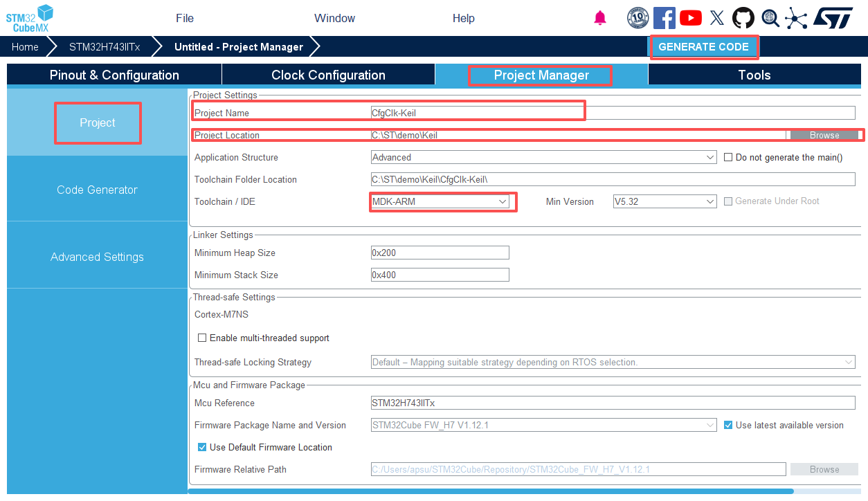Open the X (Twitter) icon link
The height and width of the screenshot is (501, 868).
(x=717, y=18)
